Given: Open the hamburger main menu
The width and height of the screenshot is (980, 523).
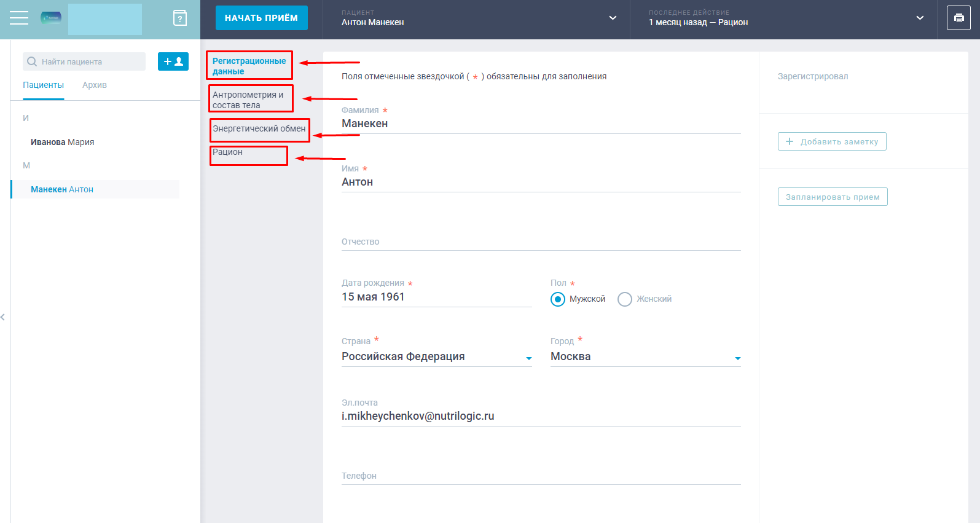Looking at the screenshot, I should [19, 18].
